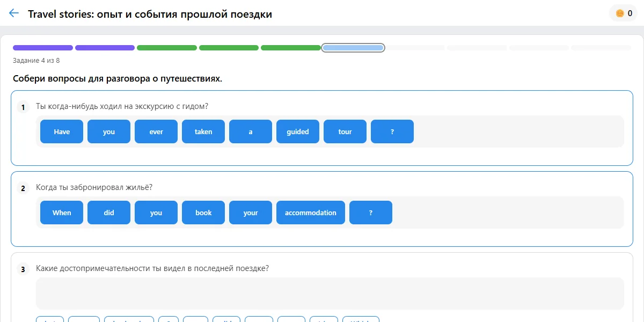Image resolution: width=644 pixels, height=322 pixels.
Task: Click the "tour" word chip
Action: [x=345, y=131]
